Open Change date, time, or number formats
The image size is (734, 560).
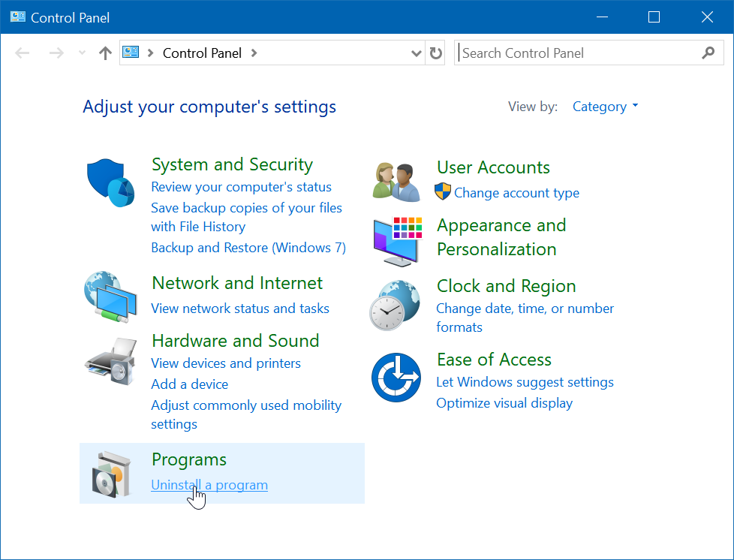pos(525,318)
